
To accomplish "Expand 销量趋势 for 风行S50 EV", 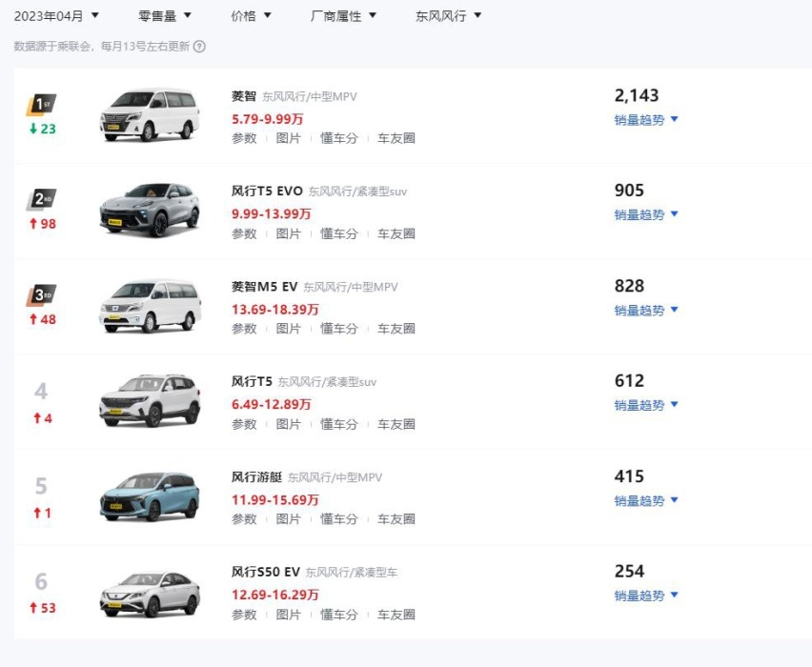I will (x=646, y=596).
